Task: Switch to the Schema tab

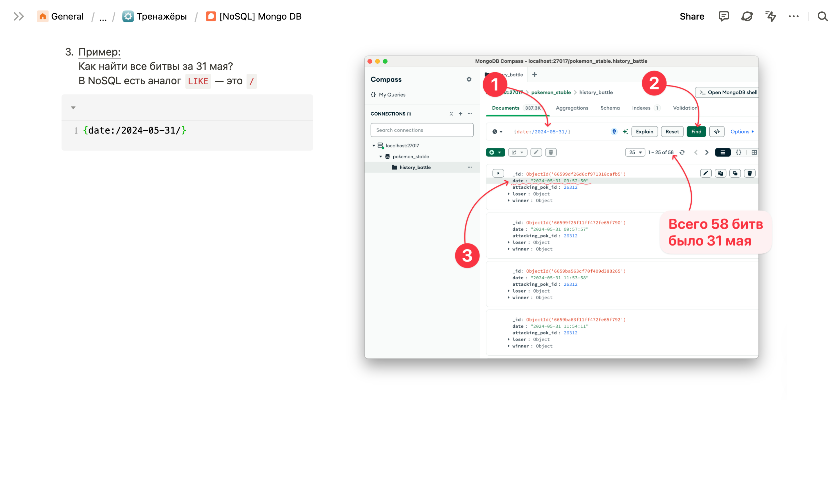Action: click(610, 108)
